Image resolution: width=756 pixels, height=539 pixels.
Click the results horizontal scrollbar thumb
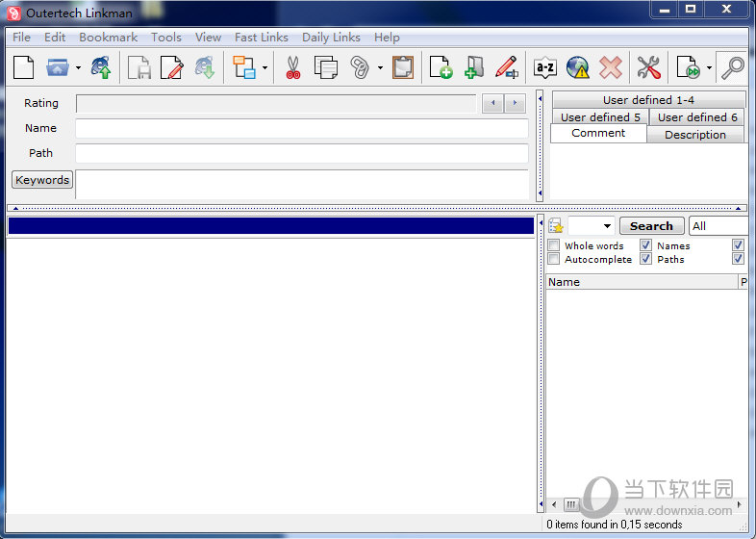(x=571, y=504)
